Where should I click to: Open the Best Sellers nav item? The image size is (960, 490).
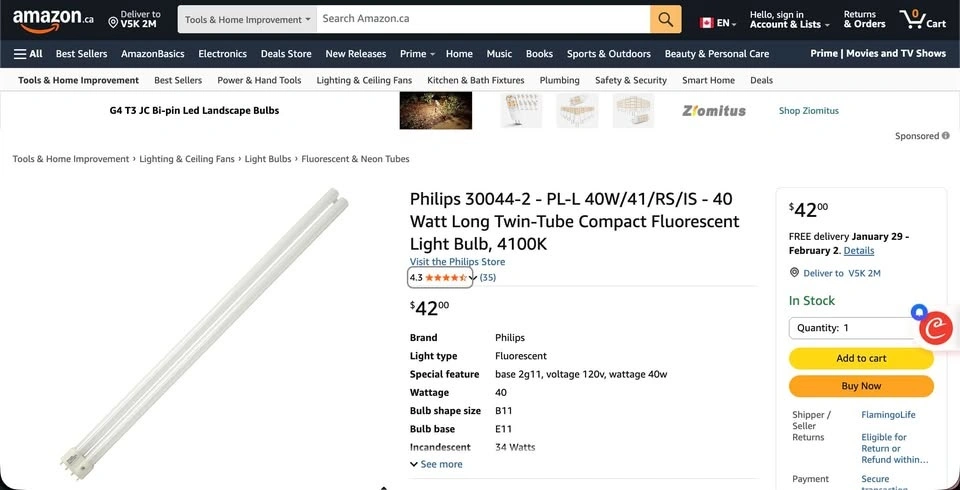tap(81, 54)
